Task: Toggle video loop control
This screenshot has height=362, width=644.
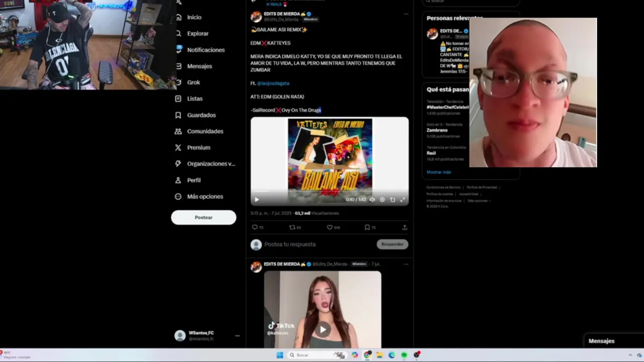Action: click(x=392, y=200)
